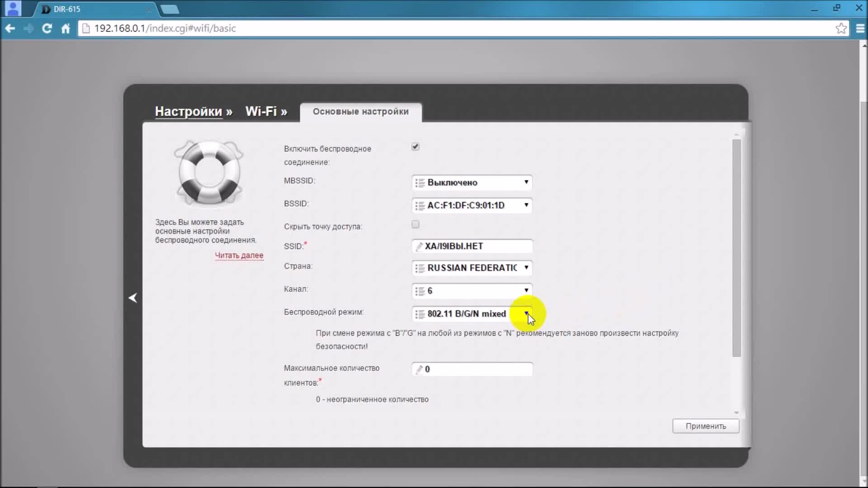Image resolution: width=868 pixels, height=488 pixels.
Task: Expand the 802.11 B/G/N mixed mode dropdown
Action: [472, 314]
